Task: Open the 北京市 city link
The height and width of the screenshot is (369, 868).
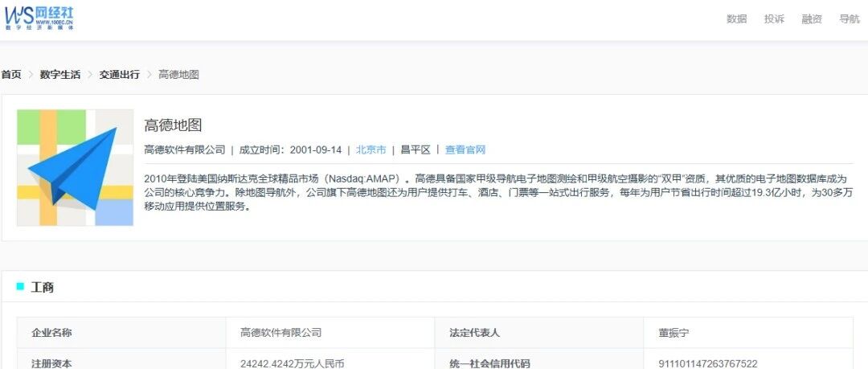Action: tap(371, 150)
